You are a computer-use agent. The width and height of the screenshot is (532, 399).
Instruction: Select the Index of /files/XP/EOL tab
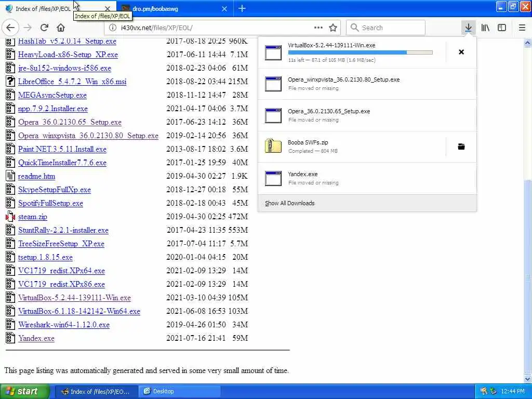pyautogui.click(x=58, y=9)
